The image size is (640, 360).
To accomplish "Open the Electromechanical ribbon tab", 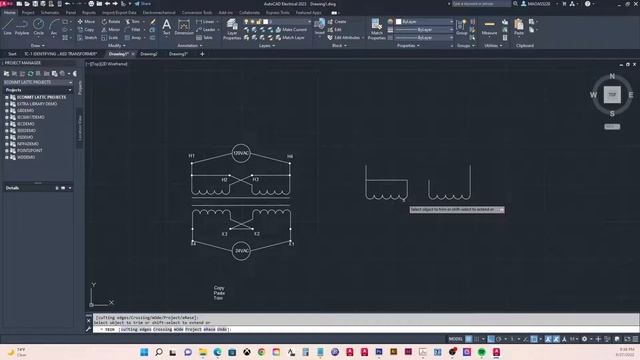I will tap(159, 13).
